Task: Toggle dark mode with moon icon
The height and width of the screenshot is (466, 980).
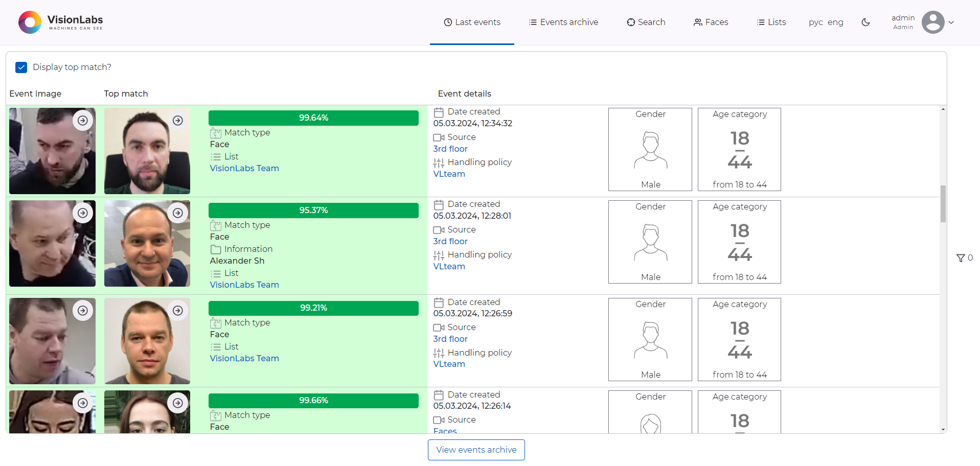Action: 865,22
